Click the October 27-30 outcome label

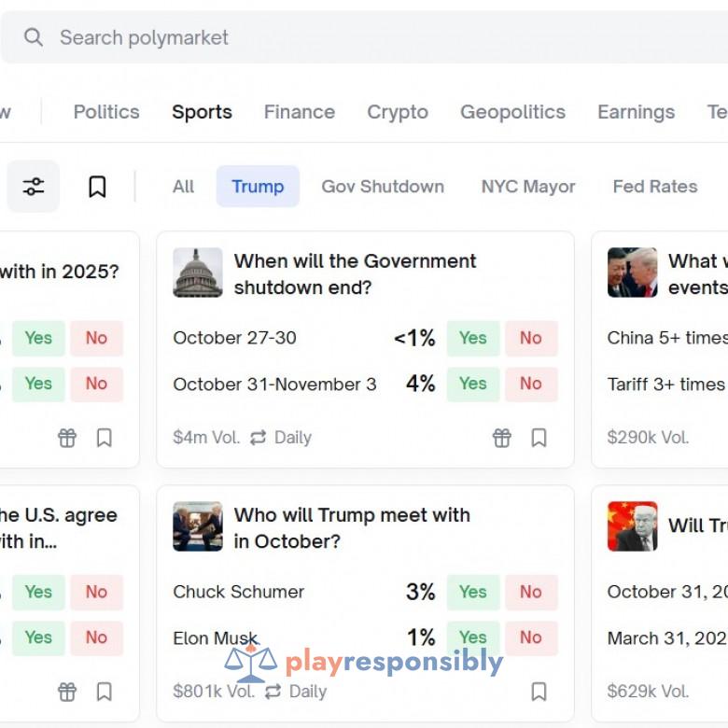coord(234,338)
